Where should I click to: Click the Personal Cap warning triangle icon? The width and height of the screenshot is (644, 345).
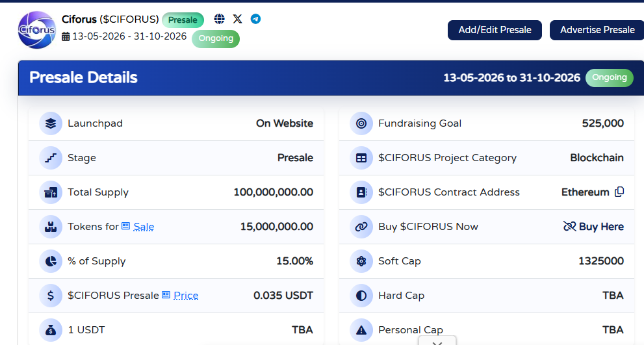point(361,330)
